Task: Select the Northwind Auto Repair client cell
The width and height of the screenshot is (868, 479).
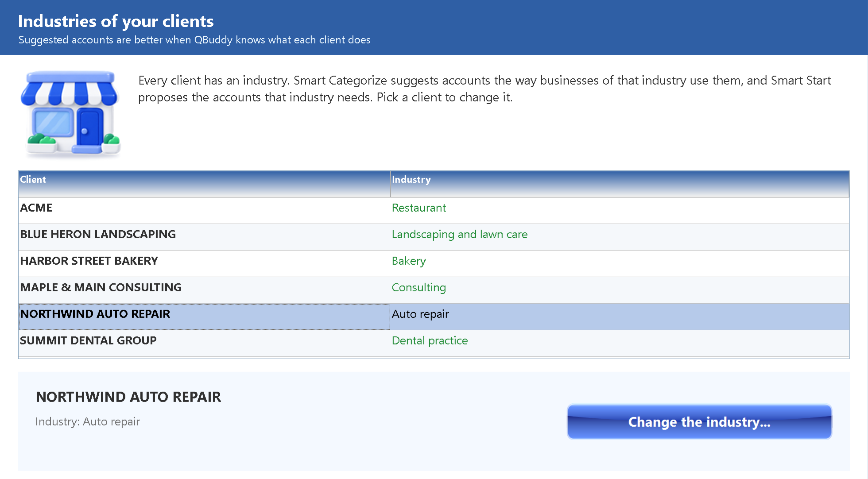Action: (x=204, y=317)
